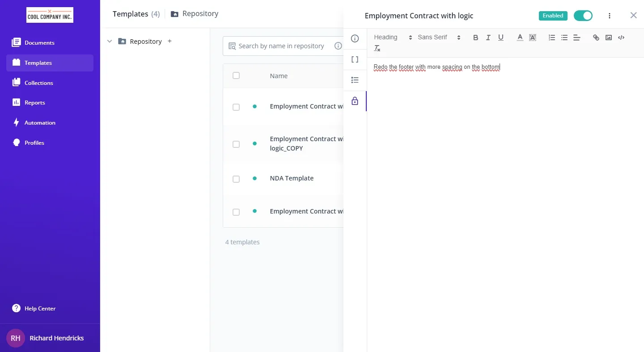The image size is (644, 352).
Task: Click the underline formatting icon
Action: click(501, 38)
